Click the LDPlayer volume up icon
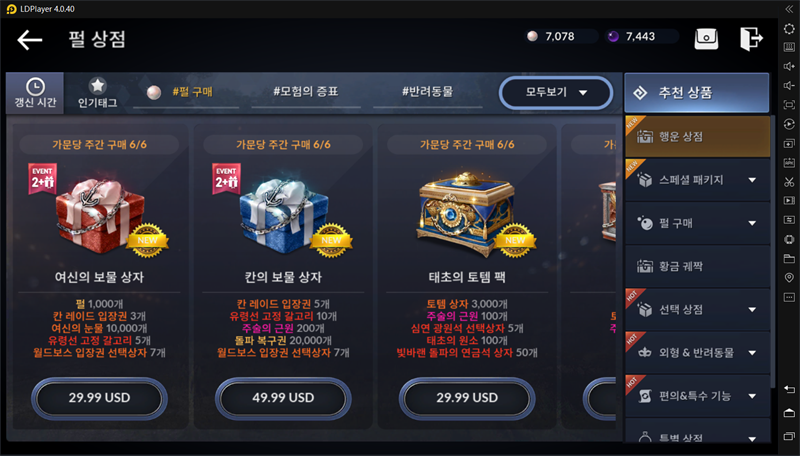 (789, 66)
